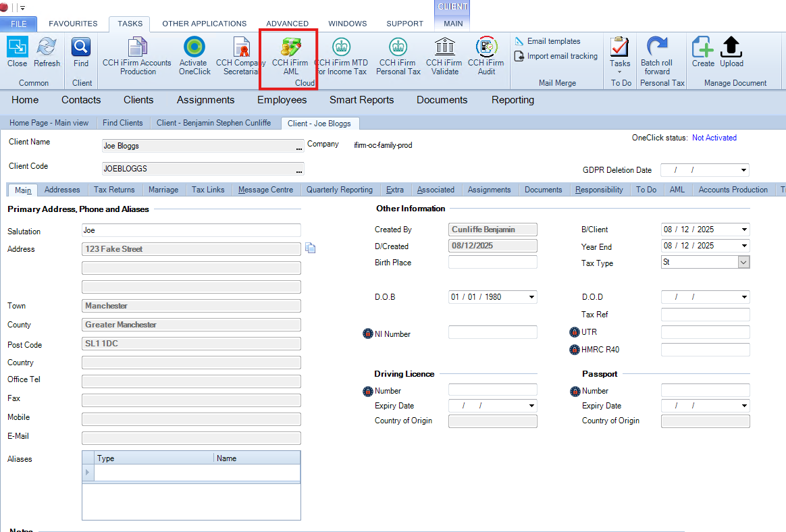Open the Year End date picker

pos(744,246)
